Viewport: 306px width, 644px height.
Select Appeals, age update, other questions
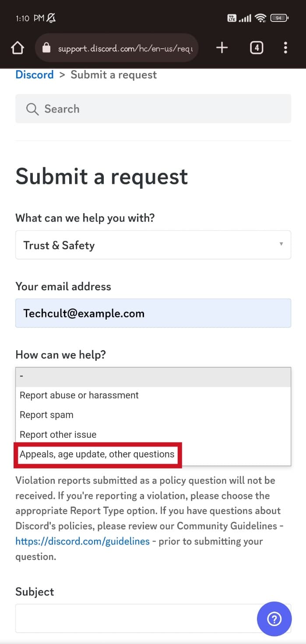(97, 454)
